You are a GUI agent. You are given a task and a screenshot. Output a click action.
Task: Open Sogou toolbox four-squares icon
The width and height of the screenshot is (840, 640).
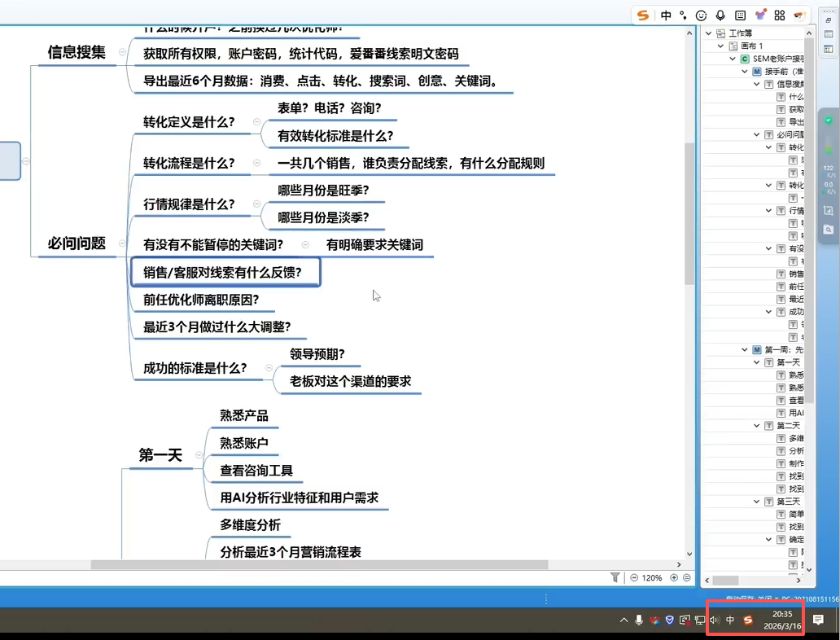(x=779, y=15)
